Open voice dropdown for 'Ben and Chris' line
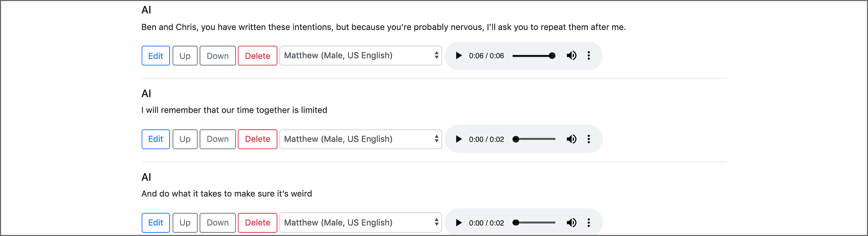The width and height of the screenshot is (868, 236). coord(361,56)
